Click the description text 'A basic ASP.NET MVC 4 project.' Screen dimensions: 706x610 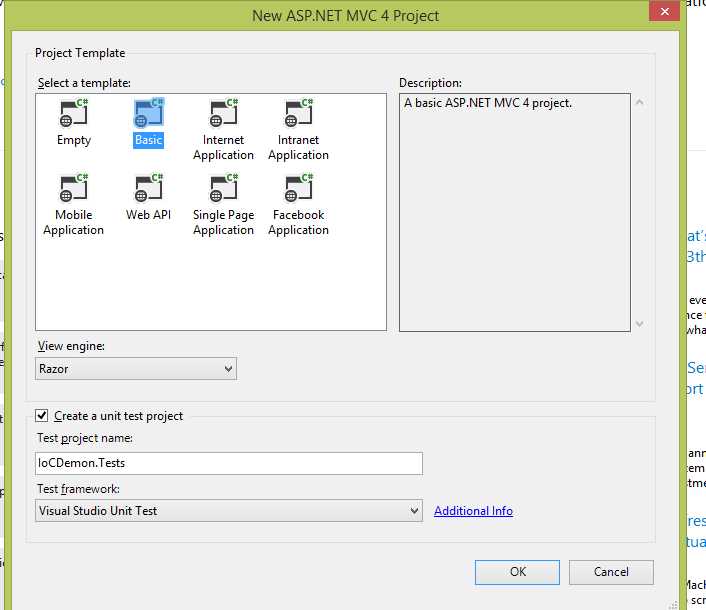coord(488,103)
